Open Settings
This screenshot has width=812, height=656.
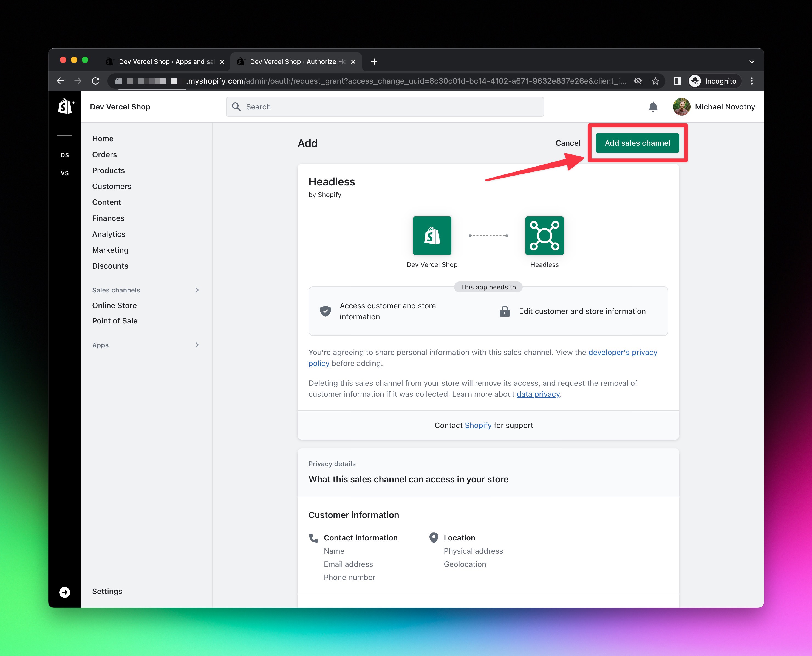(107, 591)
